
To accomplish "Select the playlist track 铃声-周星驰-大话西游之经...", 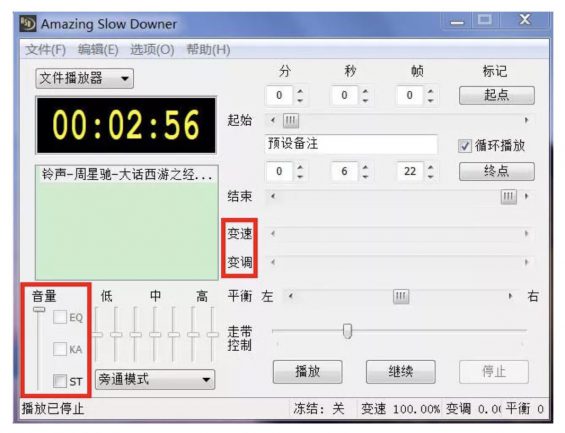I will point(127,175).
